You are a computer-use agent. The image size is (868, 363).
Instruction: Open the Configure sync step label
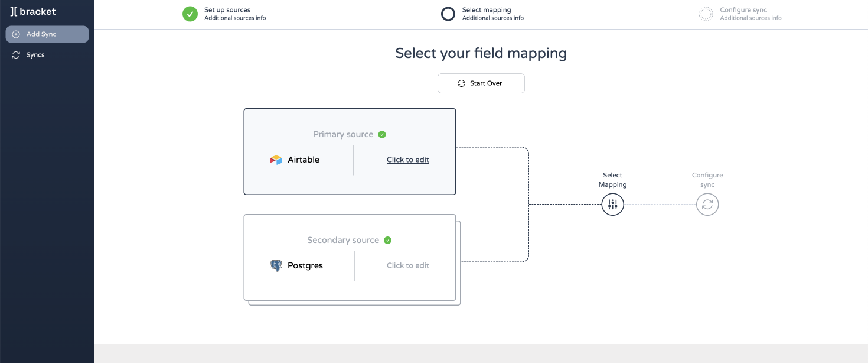[743, 10]
